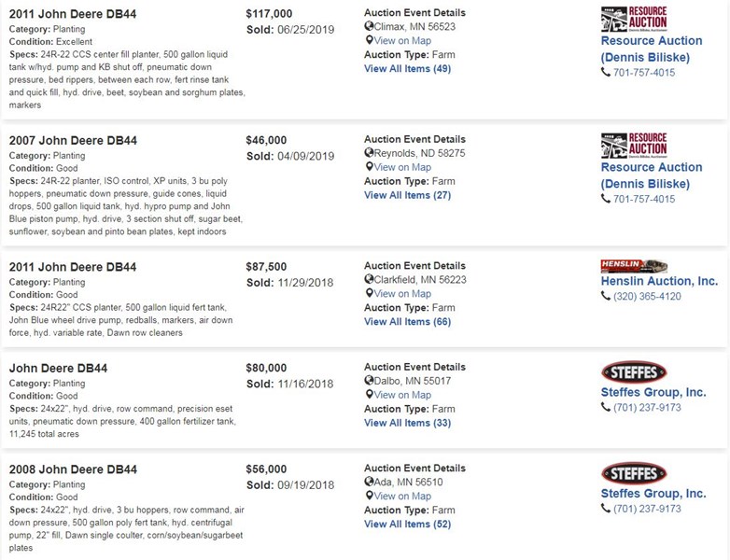Open Steffes Group, Inc. link for Dalbo
Image resolution: width=730 pixels, height=560 pixels.
(653, 392)
